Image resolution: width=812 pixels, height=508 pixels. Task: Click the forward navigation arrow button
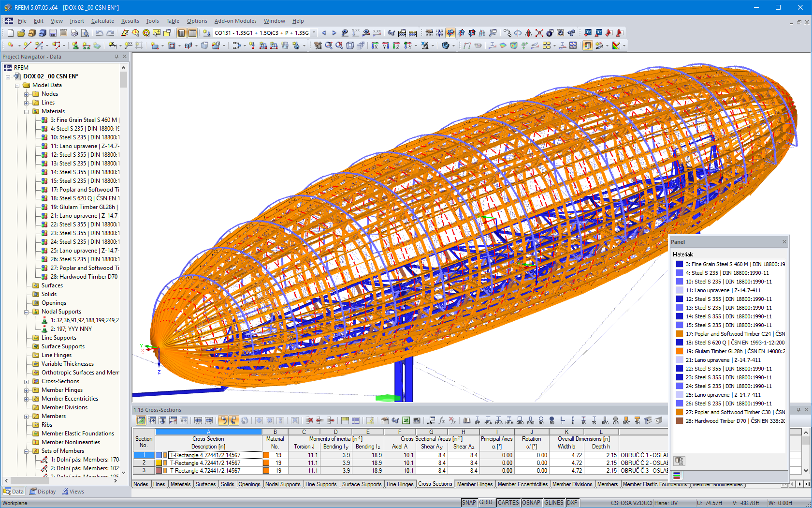[x=334, y=33]
